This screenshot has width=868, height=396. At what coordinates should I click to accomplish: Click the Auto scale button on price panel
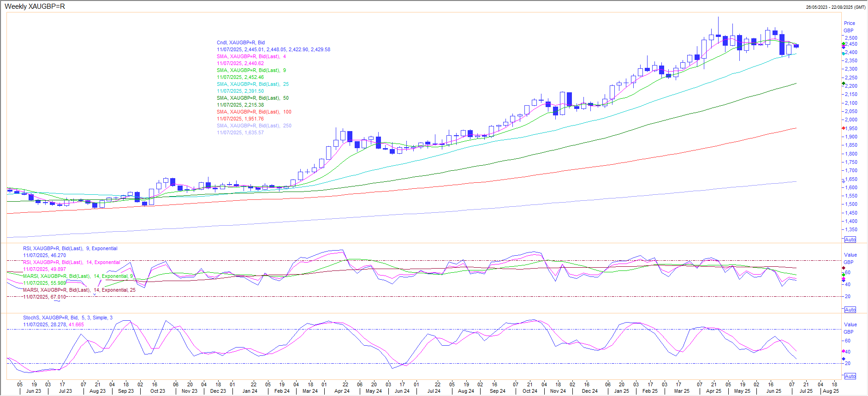pyautogui.click(x=850, y=240)
